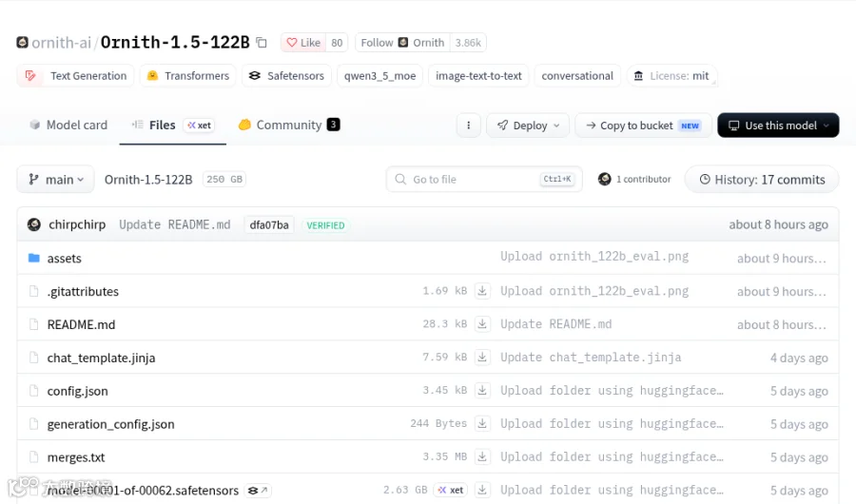Click the about 8 hours ago commit time
856x504 pixels.
[778, 224]
